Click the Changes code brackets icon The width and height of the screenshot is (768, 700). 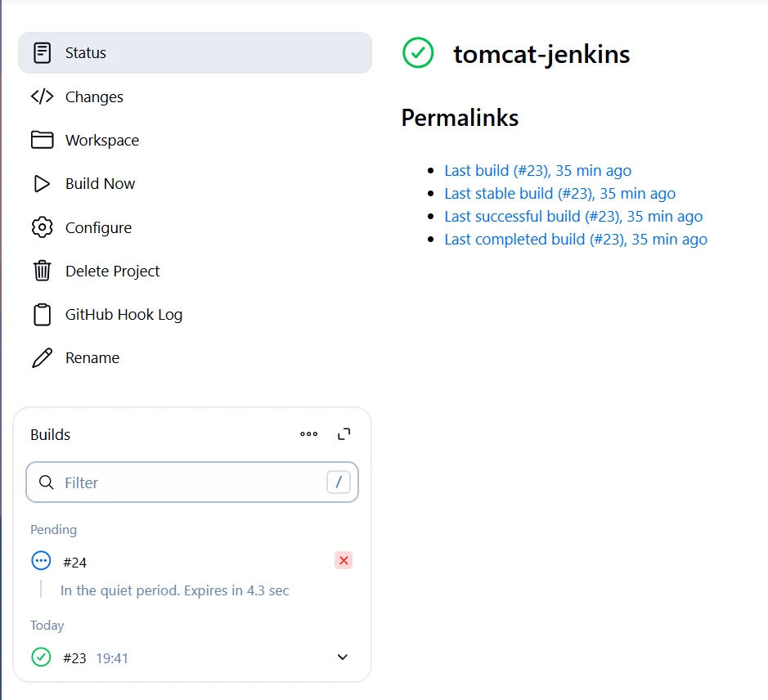(43, 96)
